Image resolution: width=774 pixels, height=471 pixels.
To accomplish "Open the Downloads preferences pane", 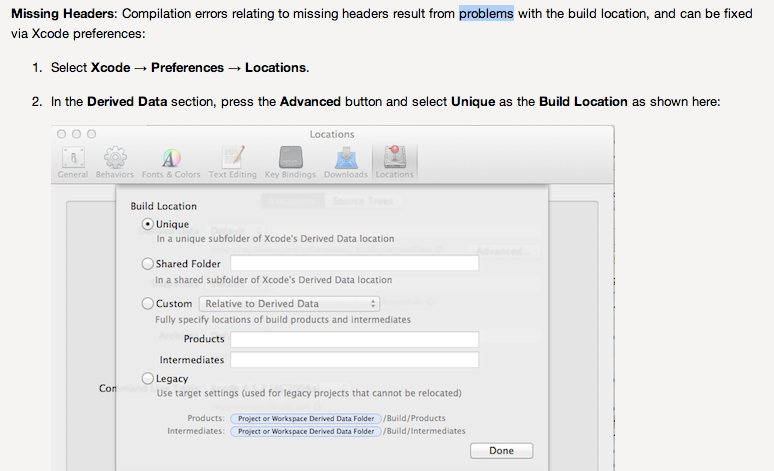I will coord(346,162).
